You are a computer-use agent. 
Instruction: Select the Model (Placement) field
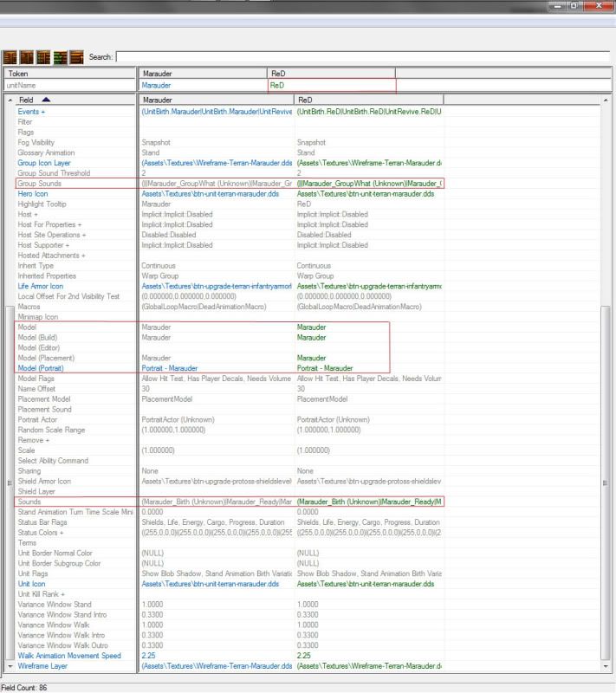[46, 358]
